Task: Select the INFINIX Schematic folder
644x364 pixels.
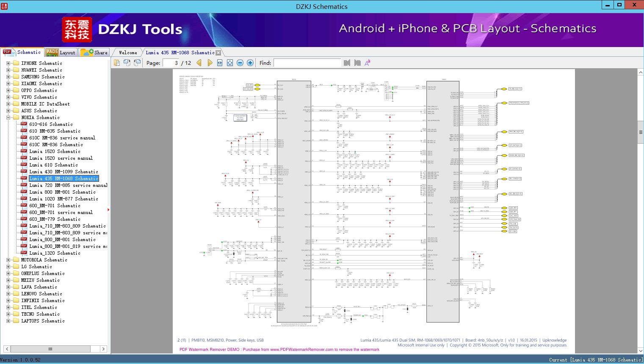Action: point(43,300)
